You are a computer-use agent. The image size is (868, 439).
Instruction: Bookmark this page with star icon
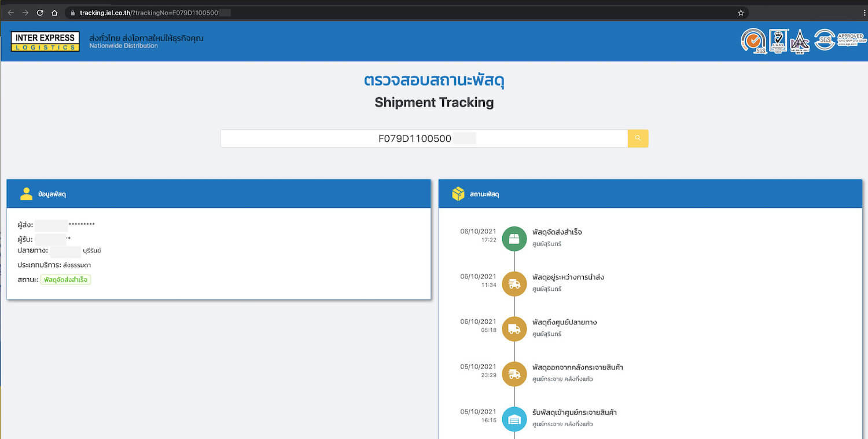point(741,13)
